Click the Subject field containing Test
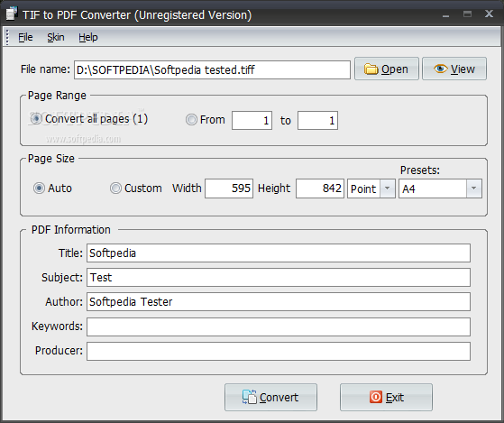 [x=279, y=278]
